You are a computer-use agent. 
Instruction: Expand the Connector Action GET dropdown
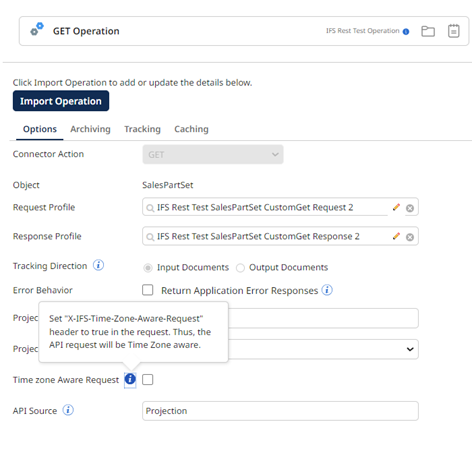coord(213,155)
